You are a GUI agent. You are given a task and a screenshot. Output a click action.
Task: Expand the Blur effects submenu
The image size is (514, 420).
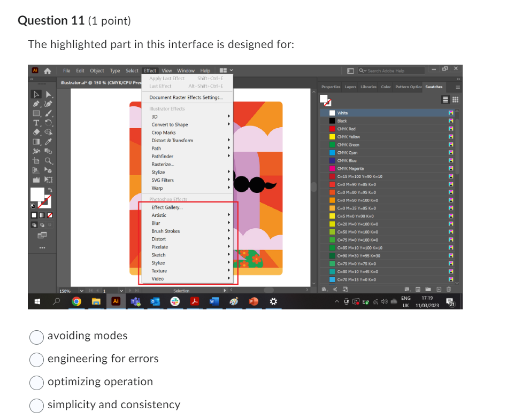point(155,223)
